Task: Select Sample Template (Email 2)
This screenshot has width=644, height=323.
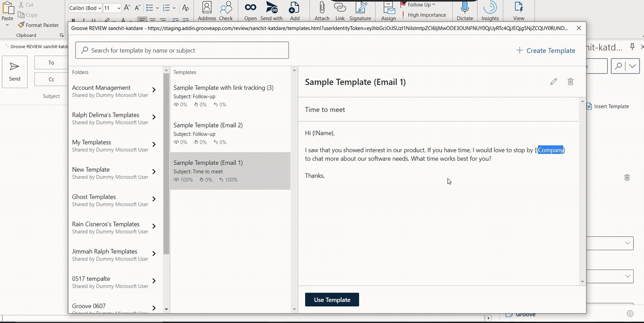Action: click(x=230, y=133)
